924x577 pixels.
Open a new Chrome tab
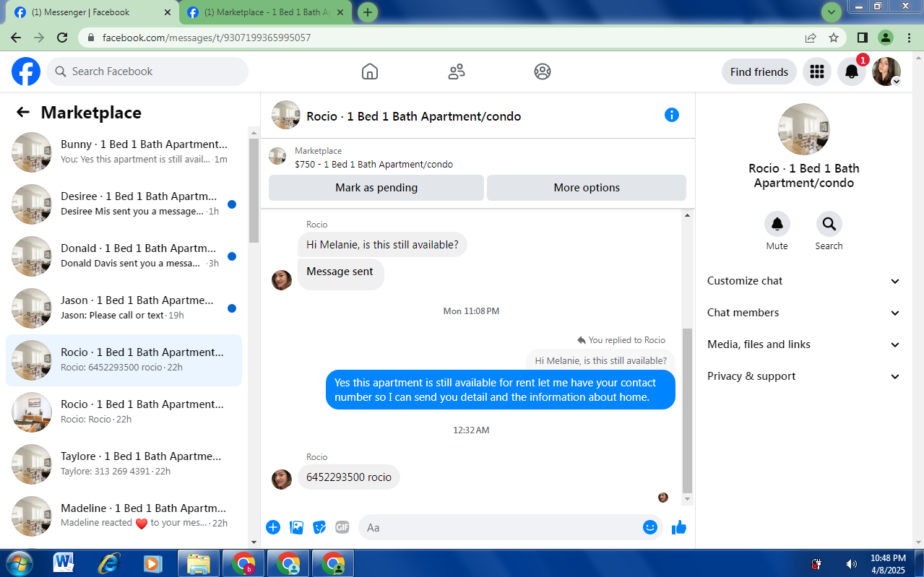click(x=368, y=12)
